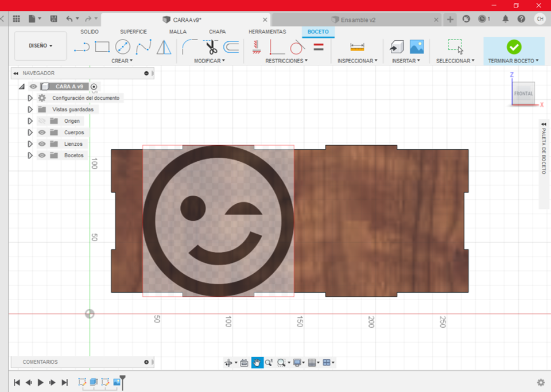This screenshot has height=392, width=551.
Task: Open the SELECCIONAR dropdown menu
Action: 455,61
